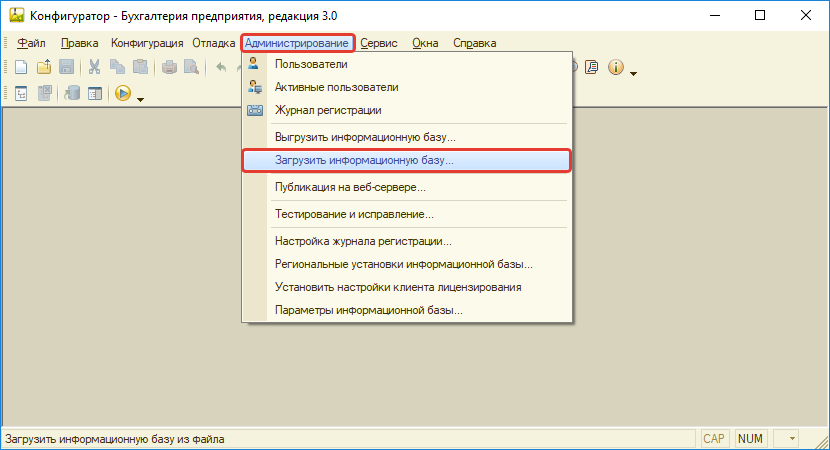Image resolution: width=830 pixels, height=450 pixels.
Task: Click the CAP indicator in status bar
Action: (x=714, y=439)
